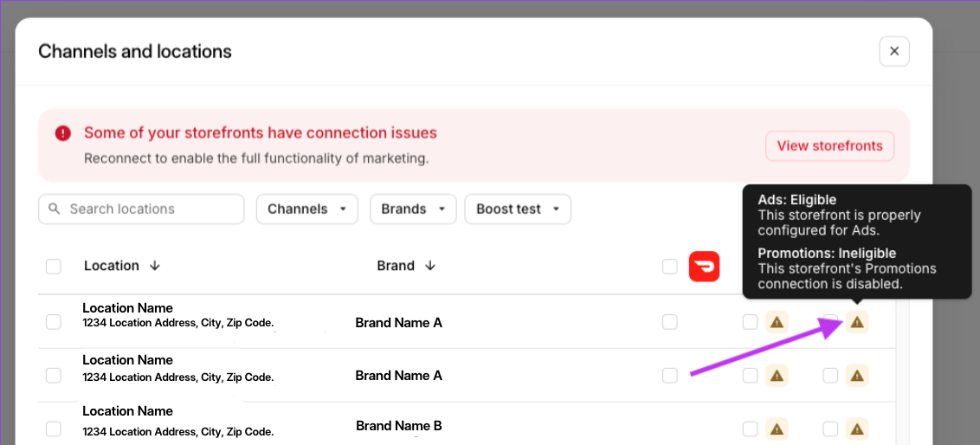Open the Channels filter dropdown
This screenshot has width=980, height=445.
click(306, 209)
